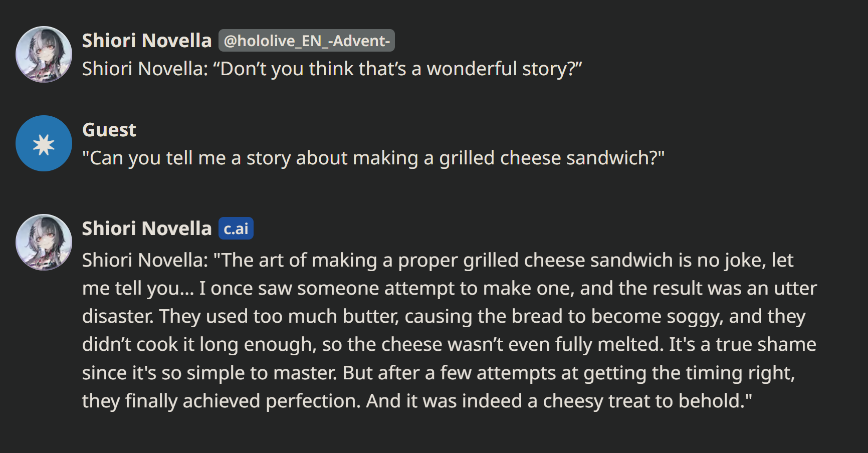Click Shiori Novella's avatar beside the wonderful story message
868x453 pixels.
(44, 54)
